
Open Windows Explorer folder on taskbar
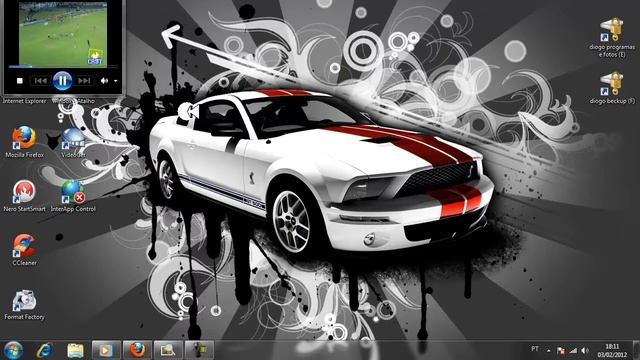click(x=75, y=350)
